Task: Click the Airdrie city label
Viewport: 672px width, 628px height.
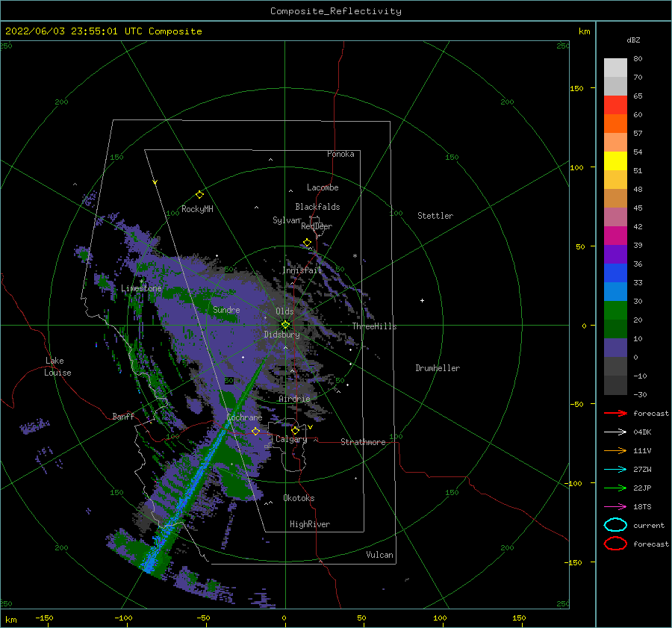Action: [294, 399]
